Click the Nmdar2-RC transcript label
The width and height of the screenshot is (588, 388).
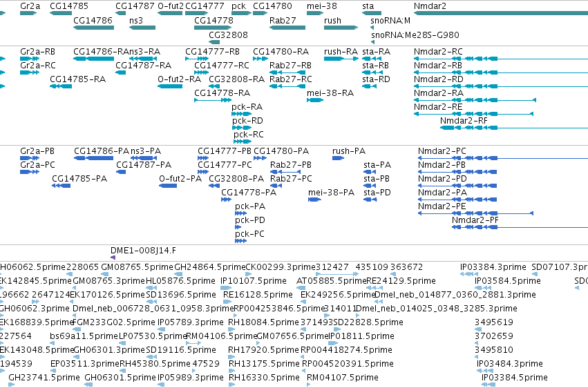[x=438, y=51]
